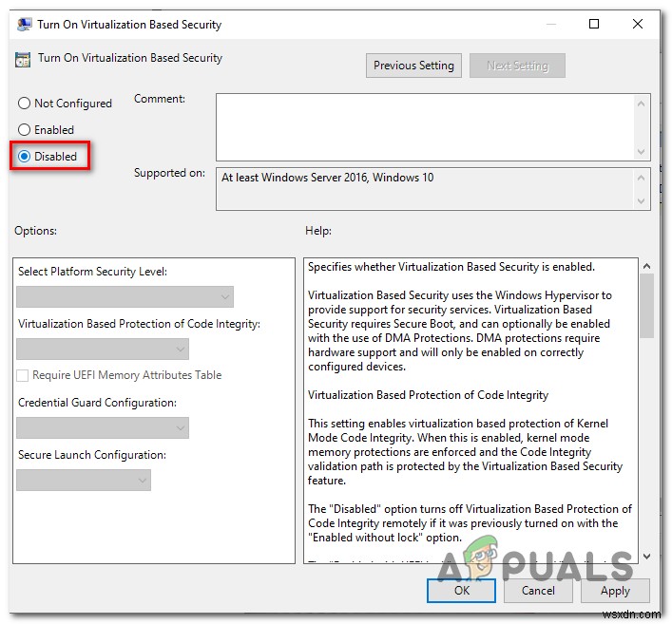Viewport: 672px width, 624px height.
Task: Expand Virtualization Based Protection of Code Integrity dropdown
Action: [103, 350]
